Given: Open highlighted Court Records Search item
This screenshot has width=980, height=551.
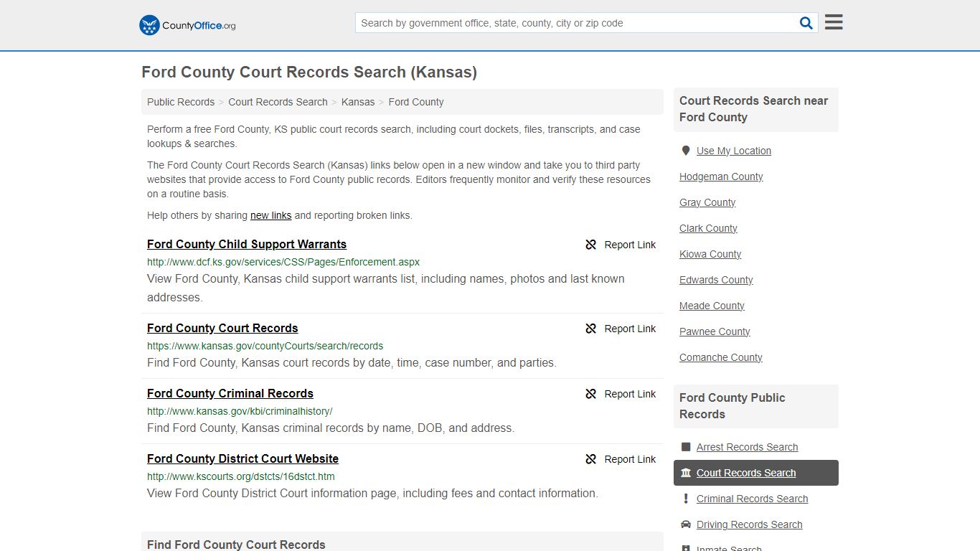Looking at the screenshot, I should (x=756, y=473).
